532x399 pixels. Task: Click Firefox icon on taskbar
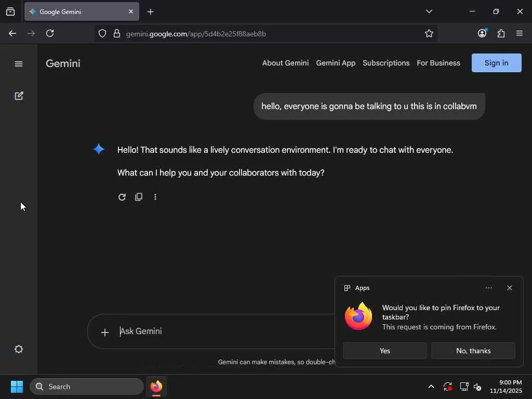156,387
